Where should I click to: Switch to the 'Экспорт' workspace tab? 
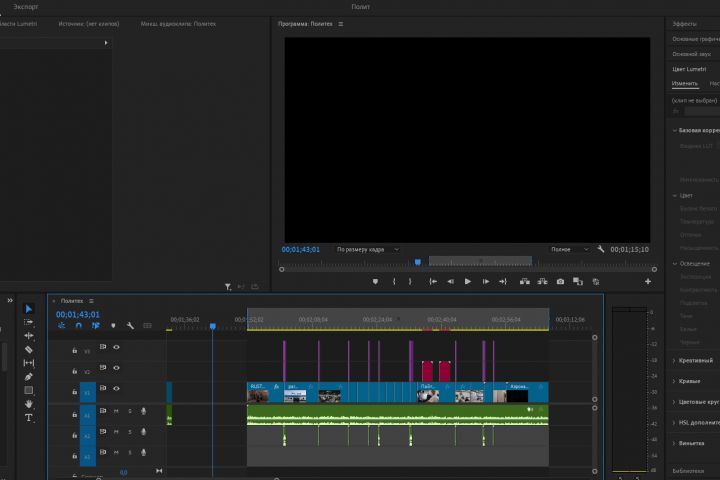point(26,6)
